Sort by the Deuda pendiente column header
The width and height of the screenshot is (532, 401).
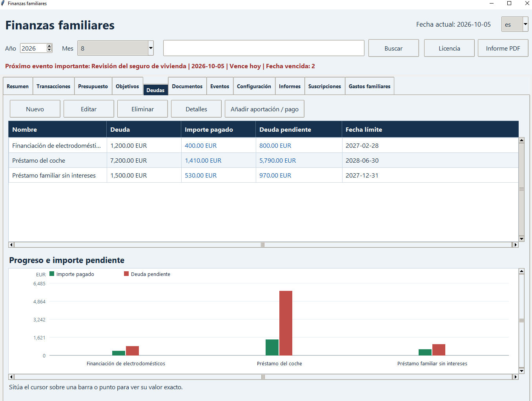(299, 129)
